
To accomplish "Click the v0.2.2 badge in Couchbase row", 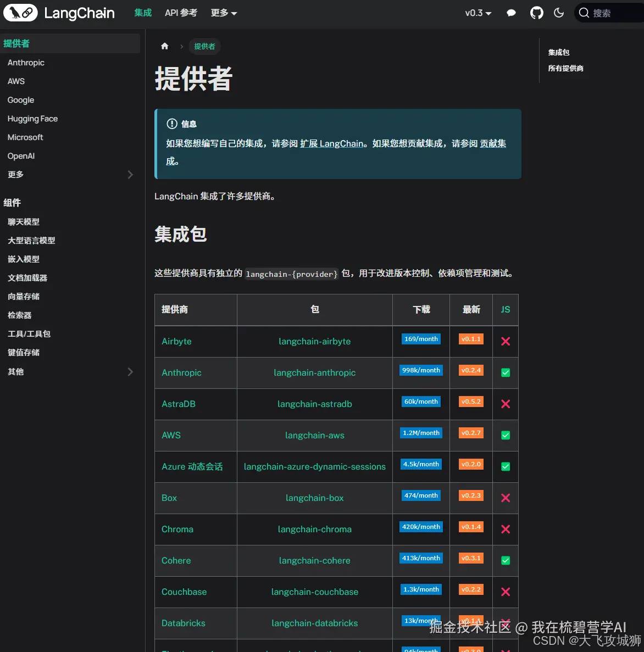I will tap(471, 589).
